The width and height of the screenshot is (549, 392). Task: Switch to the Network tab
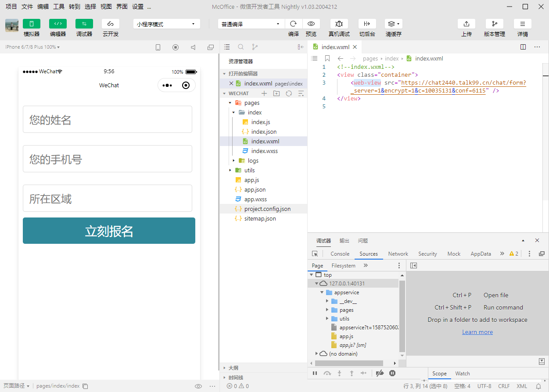(398, 254)
